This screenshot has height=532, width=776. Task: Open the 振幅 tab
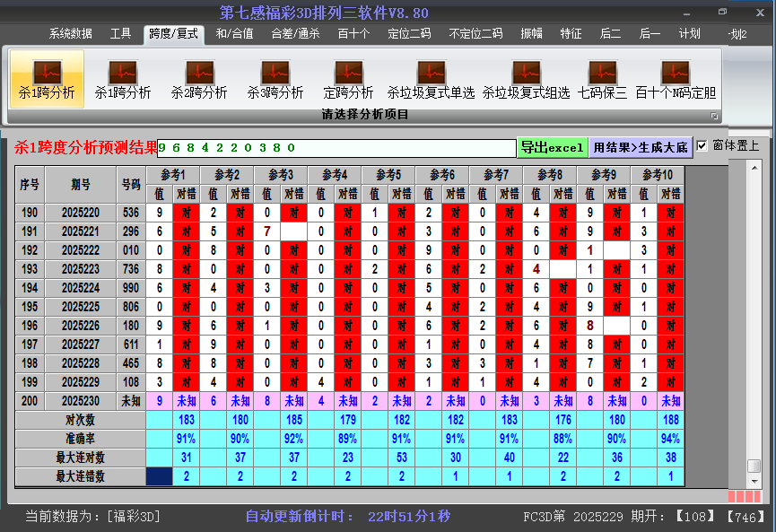pos(532,34)
